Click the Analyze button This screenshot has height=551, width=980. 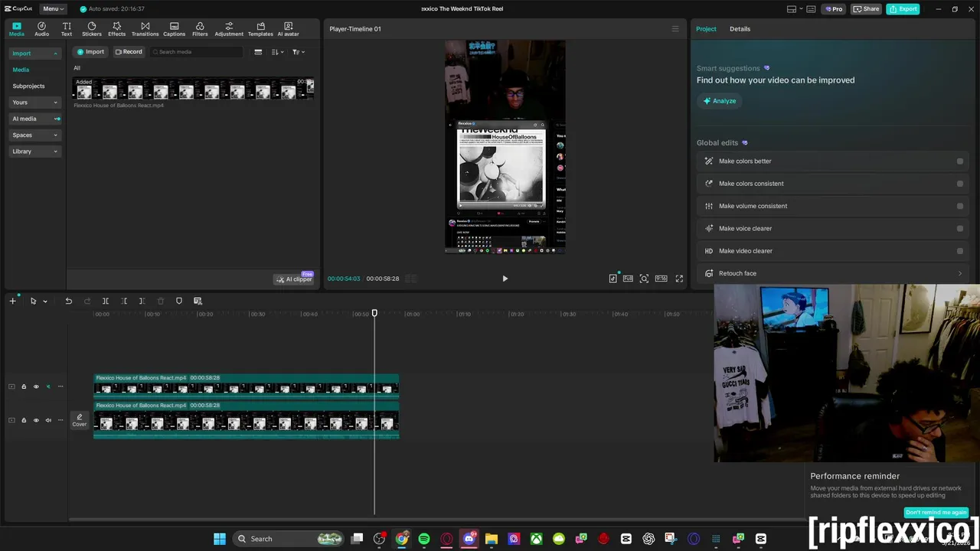point(720,101)
